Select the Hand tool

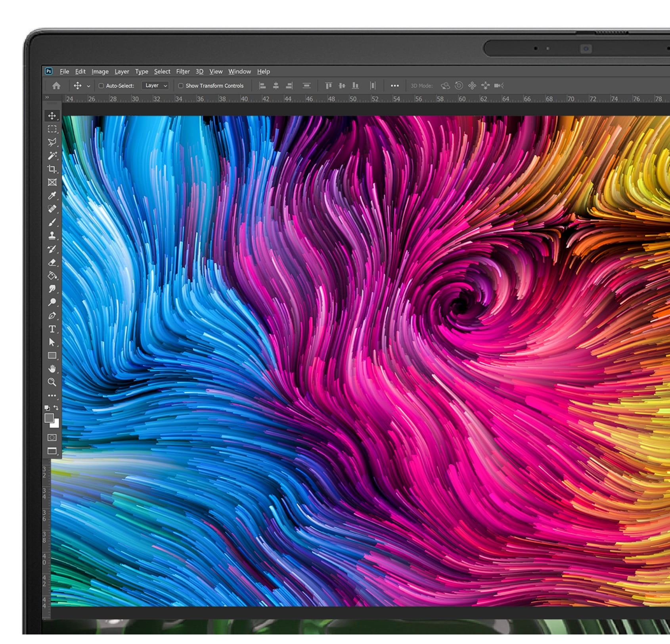click(52, 369)
